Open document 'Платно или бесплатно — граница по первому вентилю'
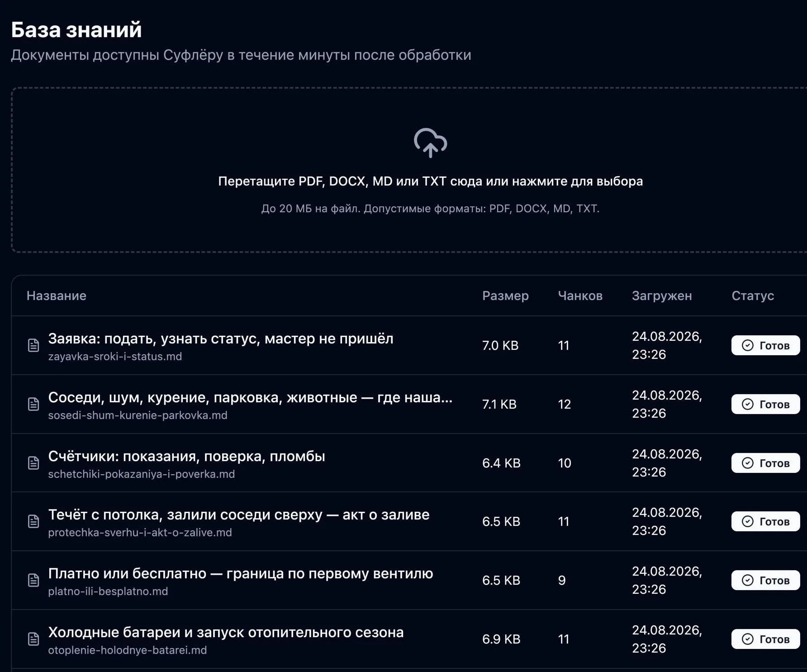This screenshot has height=672, width=807. pos(241,573)
